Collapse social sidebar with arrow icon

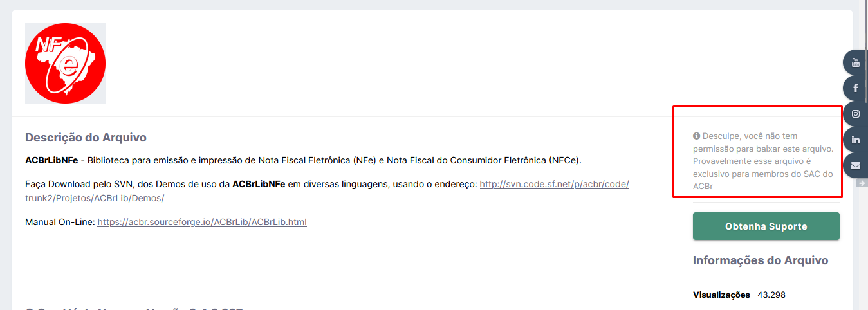pyautogui.click(x=863, y=183)
